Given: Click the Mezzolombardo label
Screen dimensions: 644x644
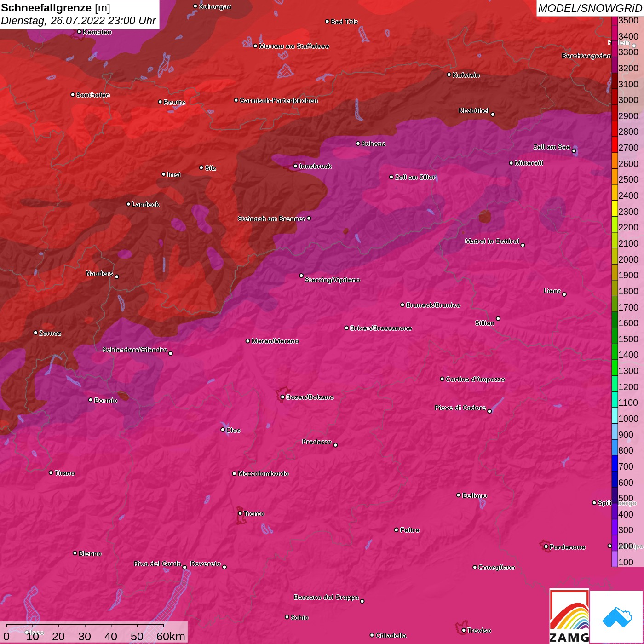Looking at the screenshot, I should (264, 473).
